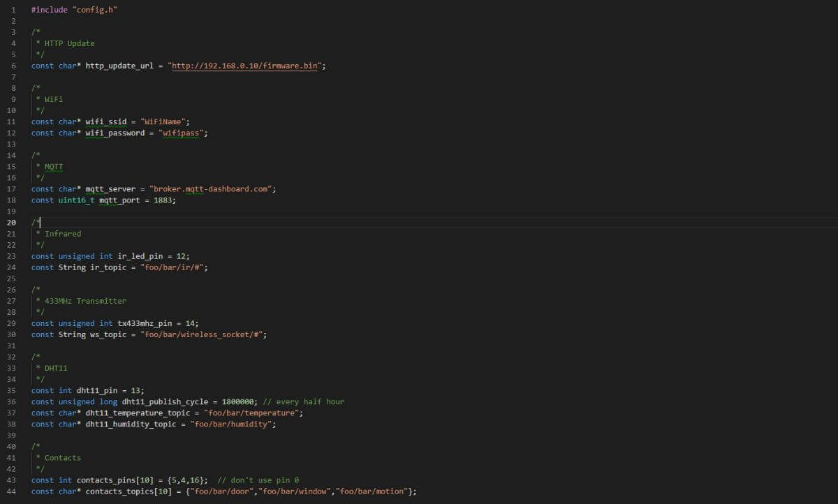The width and height of the screenshot is (838, 504).
Task: Click the 1800000 publish cycle value
Action: 237,401
